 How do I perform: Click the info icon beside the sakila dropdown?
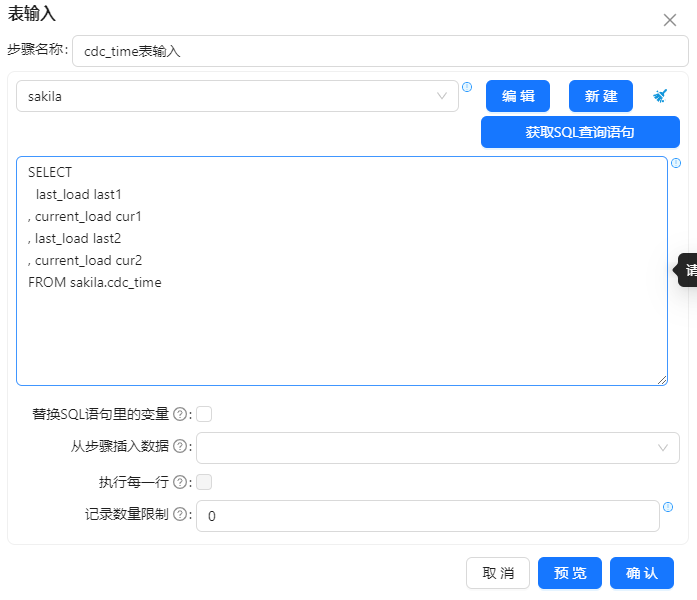point(467,87)
